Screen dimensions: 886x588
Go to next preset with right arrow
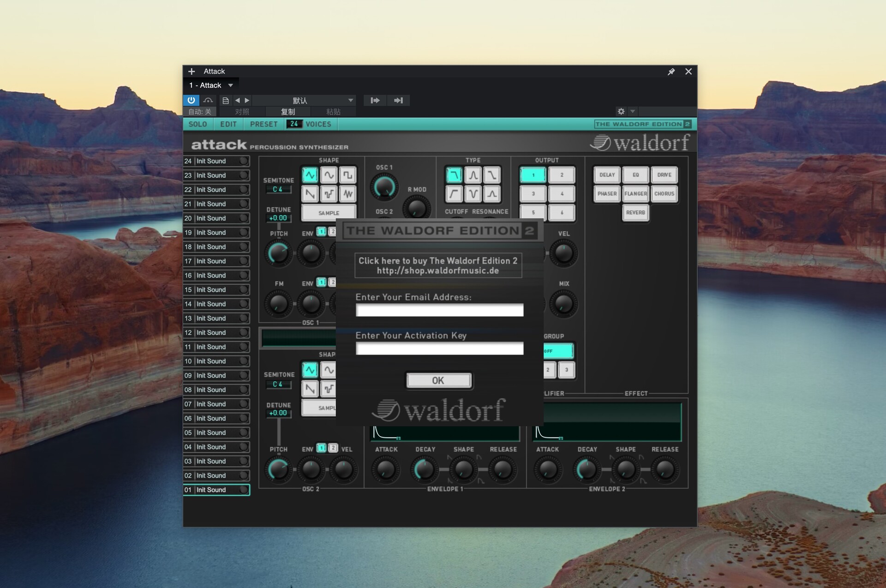[247, 100]
